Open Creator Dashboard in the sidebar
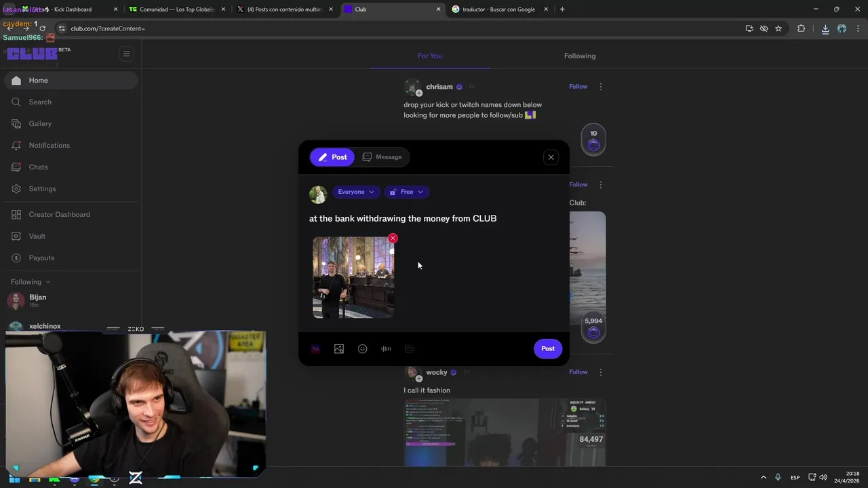The width and height of the screenshot is (868, 488). click(71, 214)
